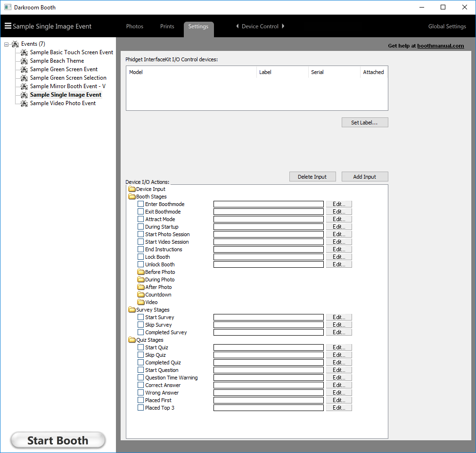
Task: Check the Start Quiz checkbox
Action: coord(140,347)
